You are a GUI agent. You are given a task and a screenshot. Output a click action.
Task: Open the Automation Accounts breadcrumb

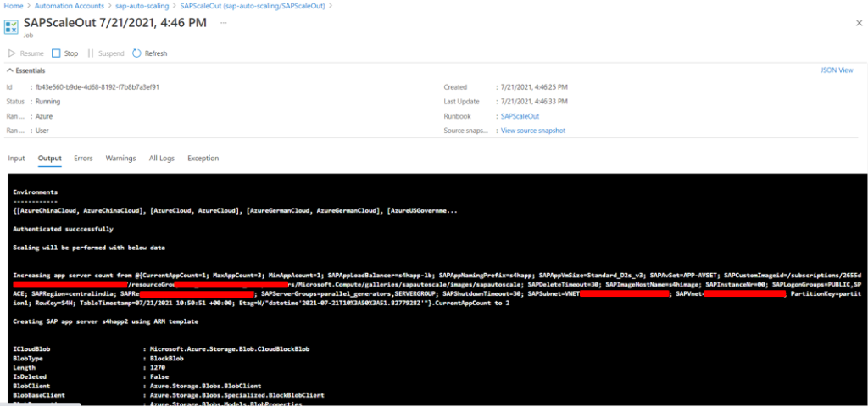coord(69,6)
